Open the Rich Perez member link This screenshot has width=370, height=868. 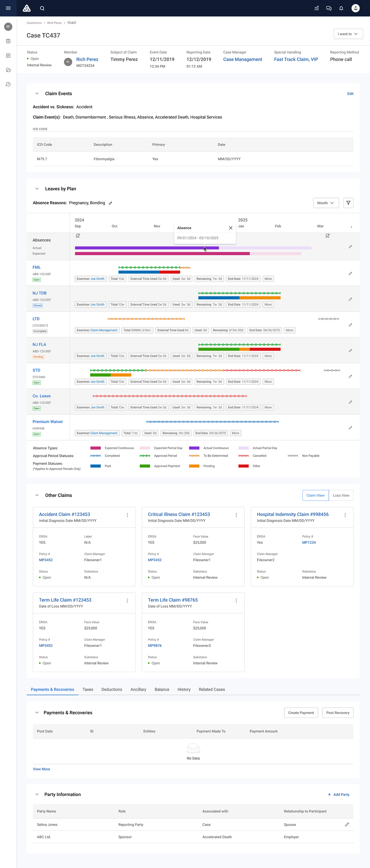pos(87,59)
